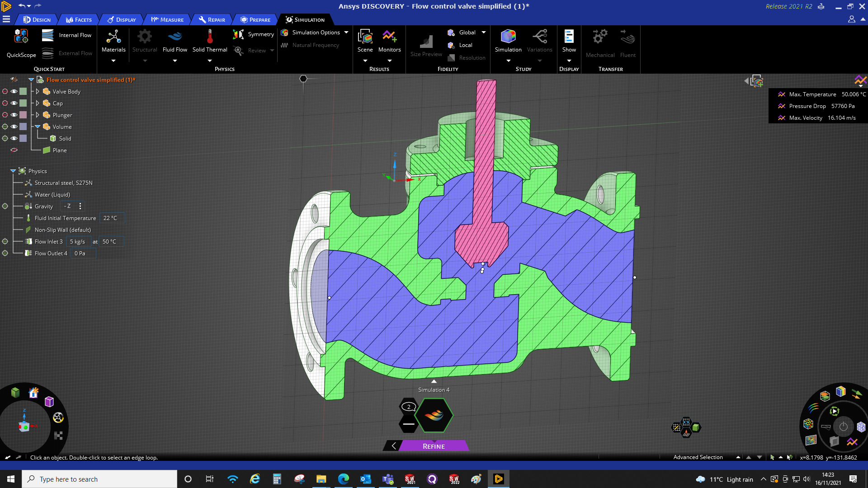This screenshot has width=868, height=488.
Task: Click the Volume color swatch
Action: pos(23,127)
